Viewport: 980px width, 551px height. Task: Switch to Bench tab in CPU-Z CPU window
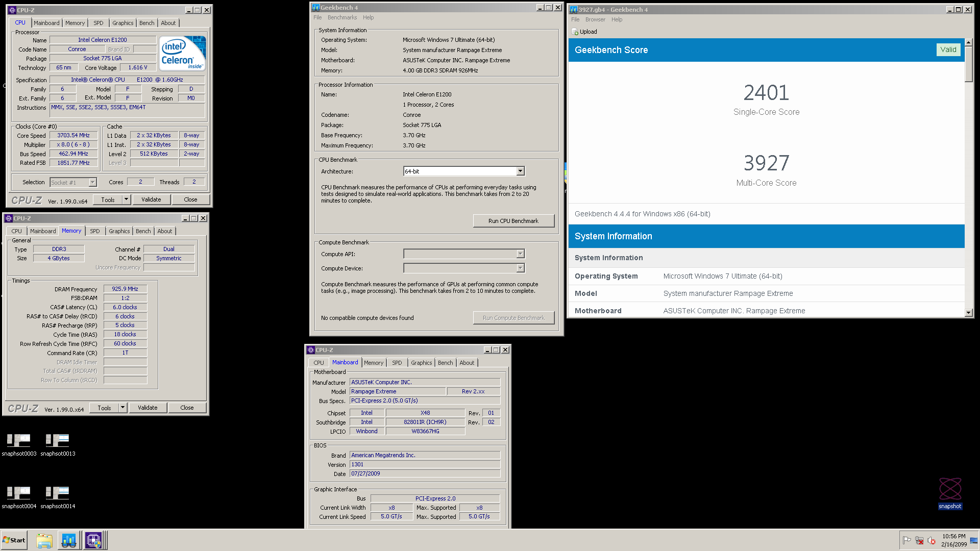coord(147,23)
